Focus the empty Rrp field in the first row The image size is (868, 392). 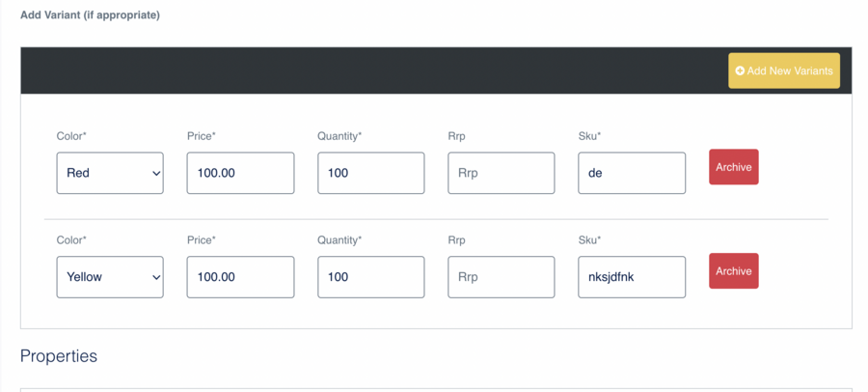point(502,173)
